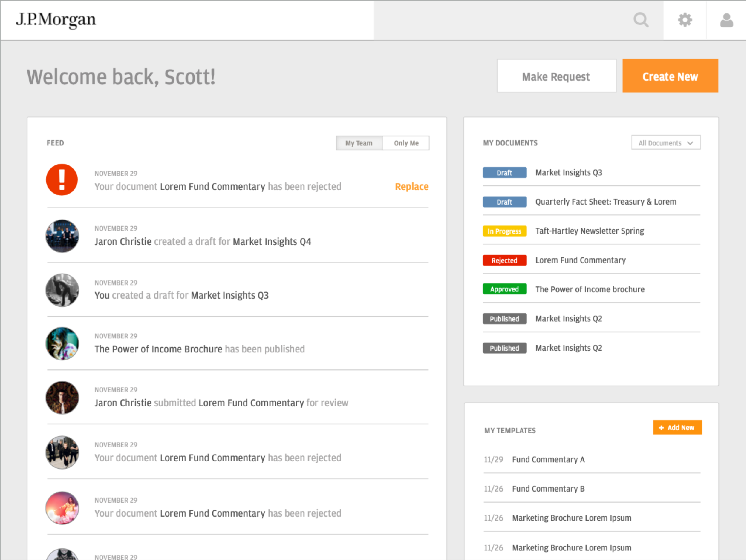747x560 pixels.
Task: Click avatar beside Market Insights Q4 entry
Action: pyautogui.click(x=62, y=236)
